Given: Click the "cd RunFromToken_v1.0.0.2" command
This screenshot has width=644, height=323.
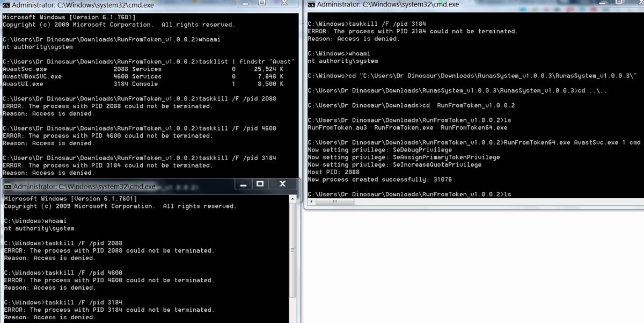Looking at the screenshot, I should pyautogui.click(x=469, y=105).
